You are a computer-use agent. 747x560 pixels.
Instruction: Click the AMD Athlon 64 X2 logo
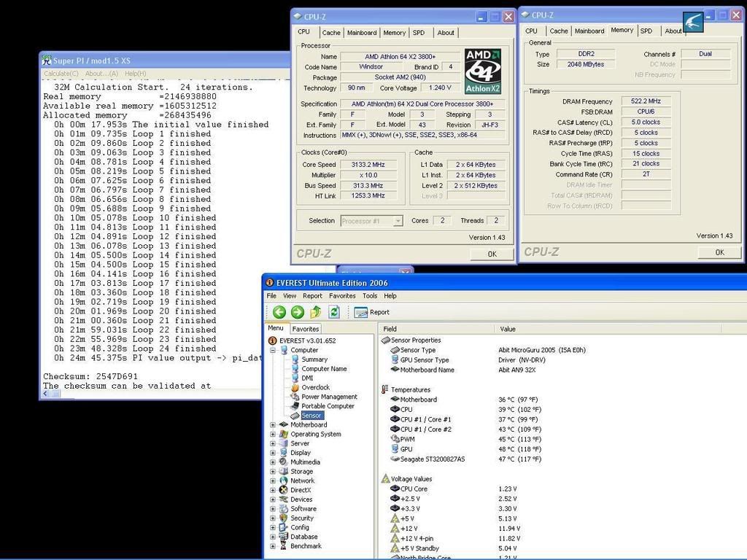483,71
